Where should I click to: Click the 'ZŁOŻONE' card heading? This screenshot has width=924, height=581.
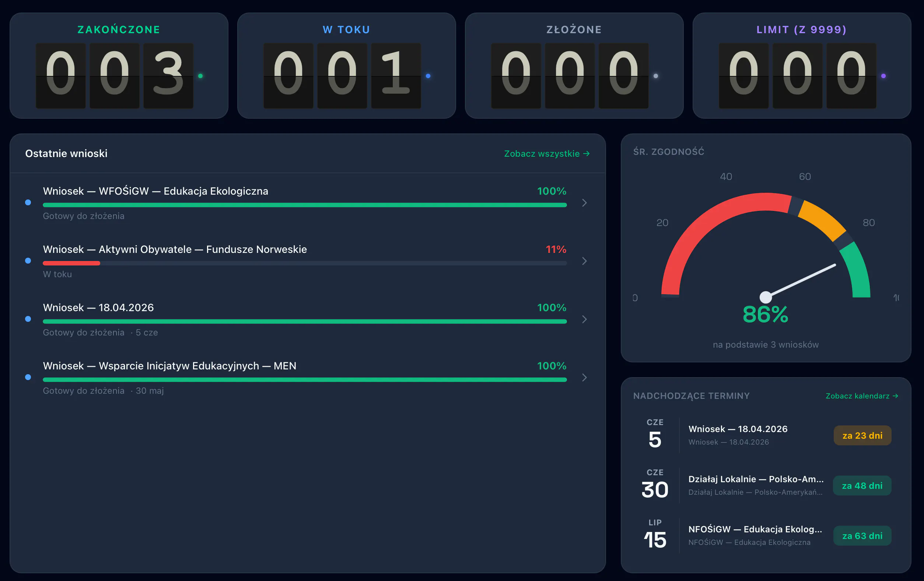pos(574,29)
